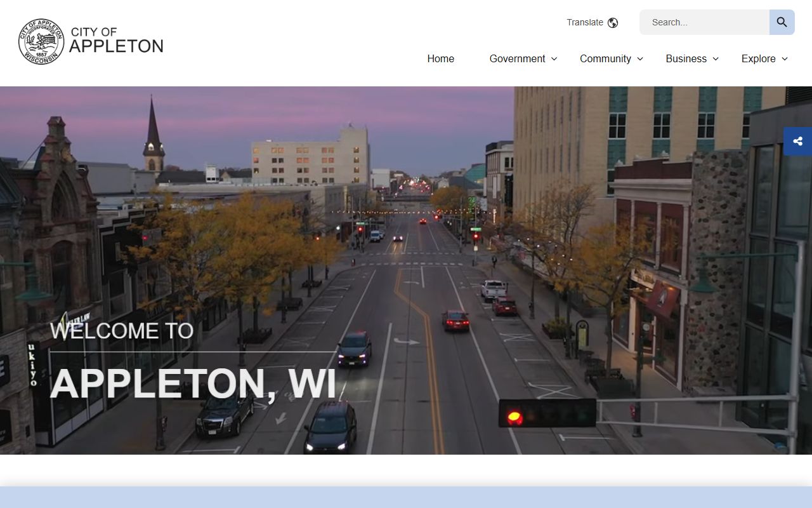Image resolution: width=812 pixels, height=508 pixels.
Task: Expand the Community dropdown chevron
Action: click(x=640, y=58)
